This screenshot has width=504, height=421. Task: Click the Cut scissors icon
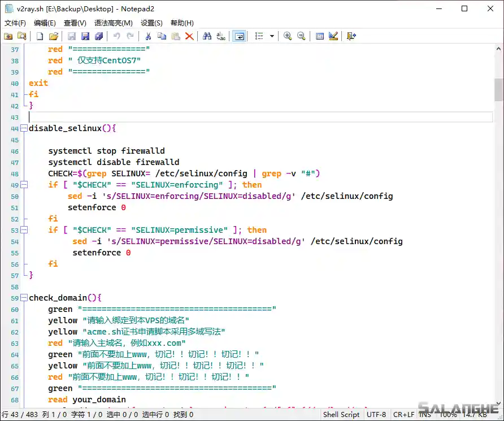[148, 36]
